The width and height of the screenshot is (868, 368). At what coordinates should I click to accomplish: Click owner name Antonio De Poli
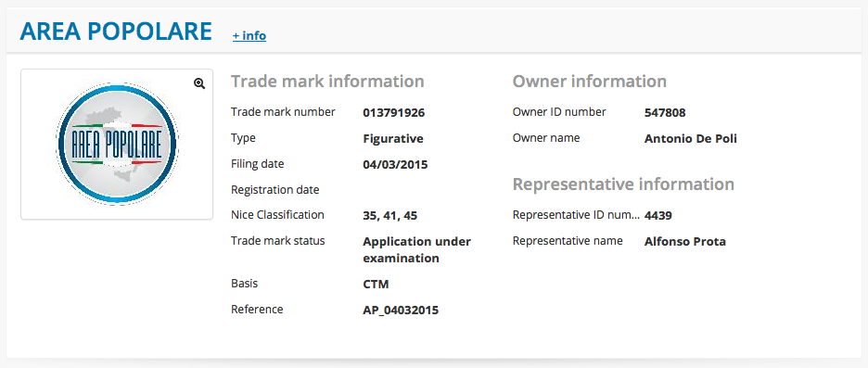(x=691, y=139)
